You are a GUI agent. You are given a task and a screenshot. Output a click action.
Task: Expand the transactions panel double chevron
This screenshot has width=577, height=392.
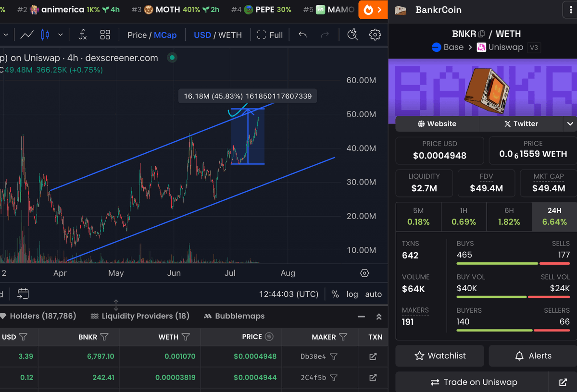(379, 317)
